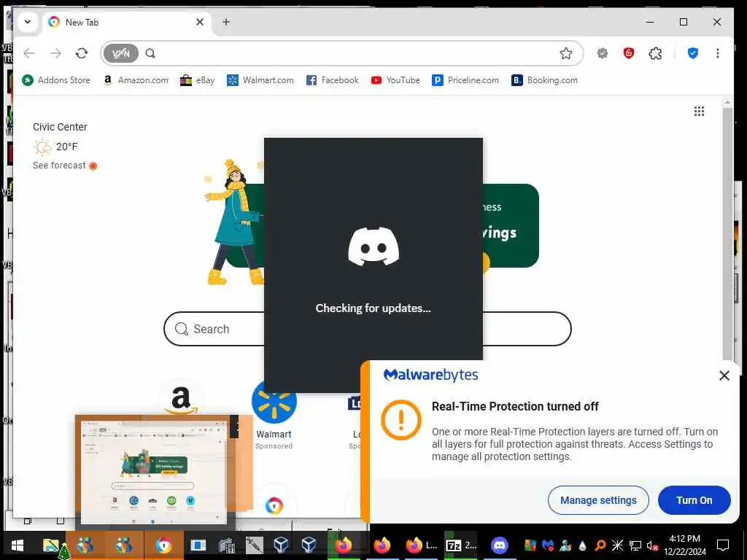Open the eBay bookmark
The height and width of the screenshot is (560, 747).
click(197, 80)
